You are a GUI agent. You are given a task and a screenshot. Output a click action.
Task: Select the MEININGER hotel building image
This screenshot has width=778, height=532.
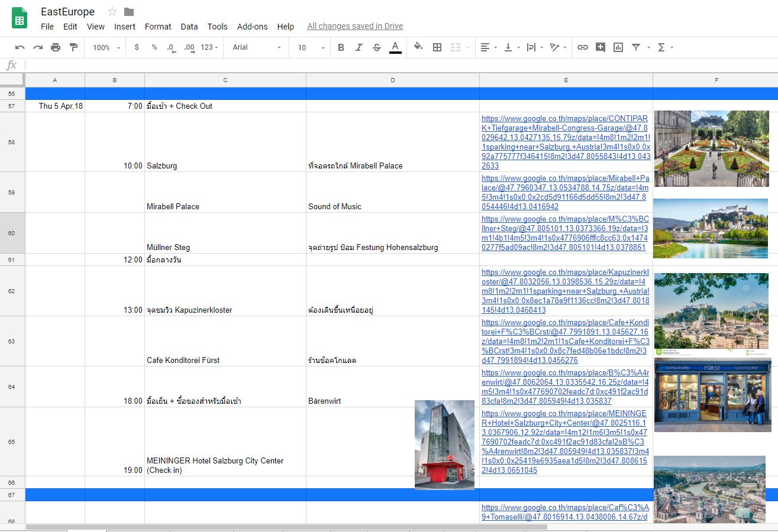point(444,445)
